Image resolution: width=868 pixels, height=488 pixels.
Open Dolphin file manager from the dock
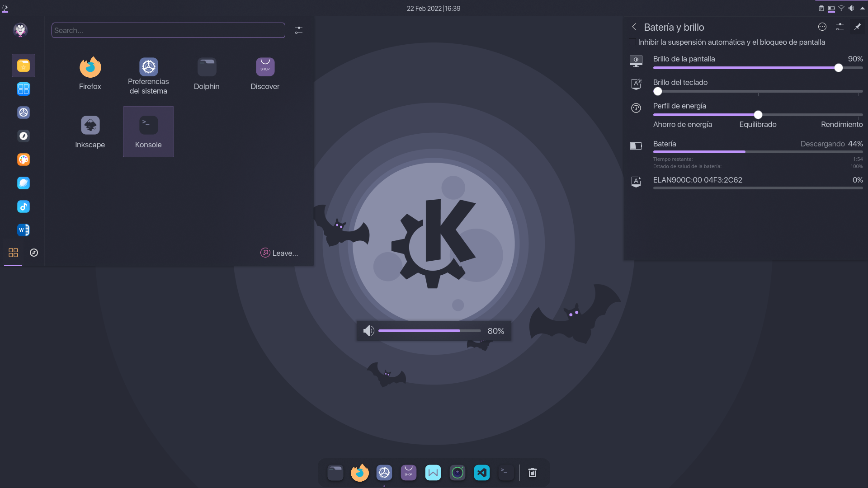coord(335,473)
